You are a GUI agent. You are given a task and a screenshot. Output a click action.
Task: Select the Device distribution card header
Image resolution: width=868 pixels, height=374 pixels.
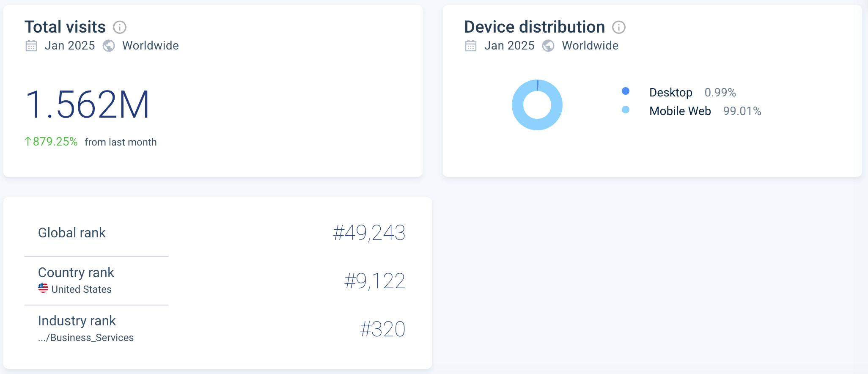pos(534,27)
